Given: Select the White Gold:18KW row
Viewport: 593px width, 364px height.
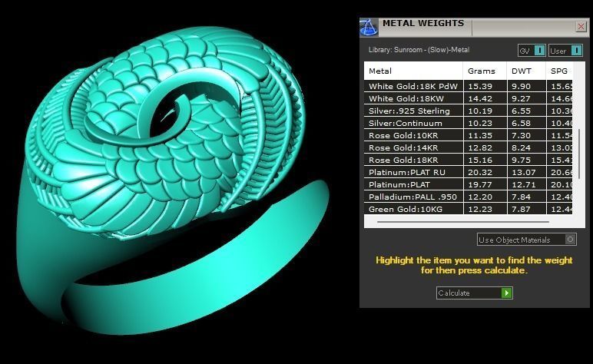Looking at the screenshot, I should click(469, 98).
